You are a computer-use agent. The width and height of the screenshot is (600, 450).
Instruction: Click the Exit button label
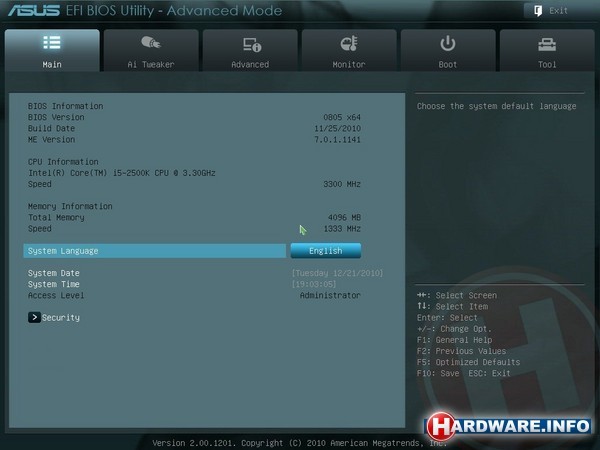point(558,11)
